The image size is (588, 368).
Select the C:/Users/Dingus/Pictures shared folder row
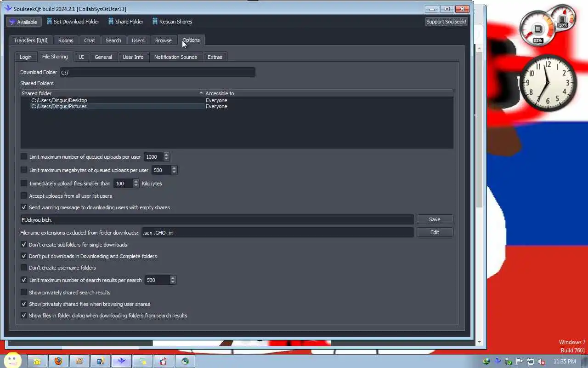pyautogui.click(x=237, y=106)
